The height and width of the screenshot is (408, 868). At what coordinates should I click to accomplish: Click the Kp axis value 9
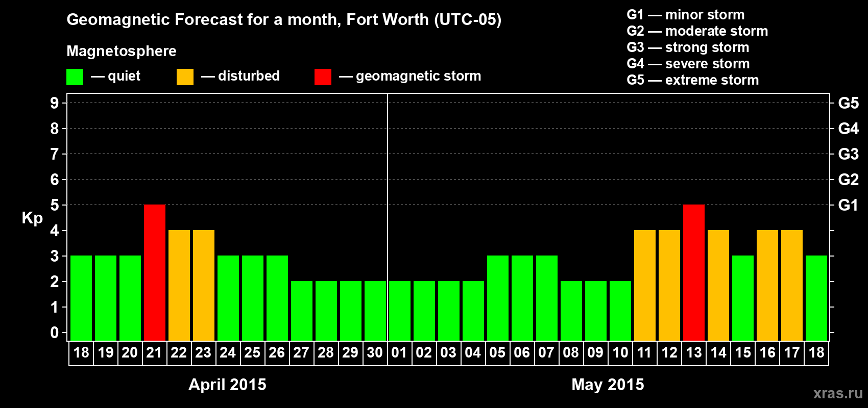[x=55, y=103]
